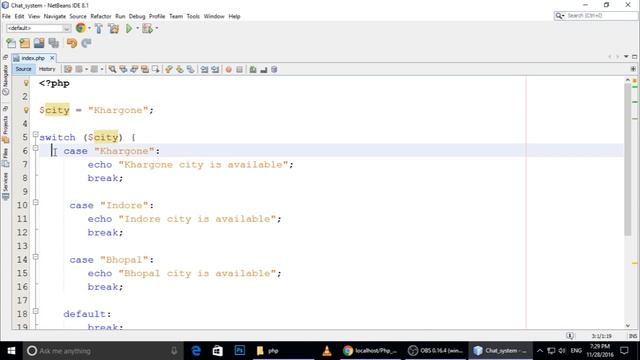The image size is (640, 360).
Task: Switch the editor to Source view
Action: tap(23, 69)
